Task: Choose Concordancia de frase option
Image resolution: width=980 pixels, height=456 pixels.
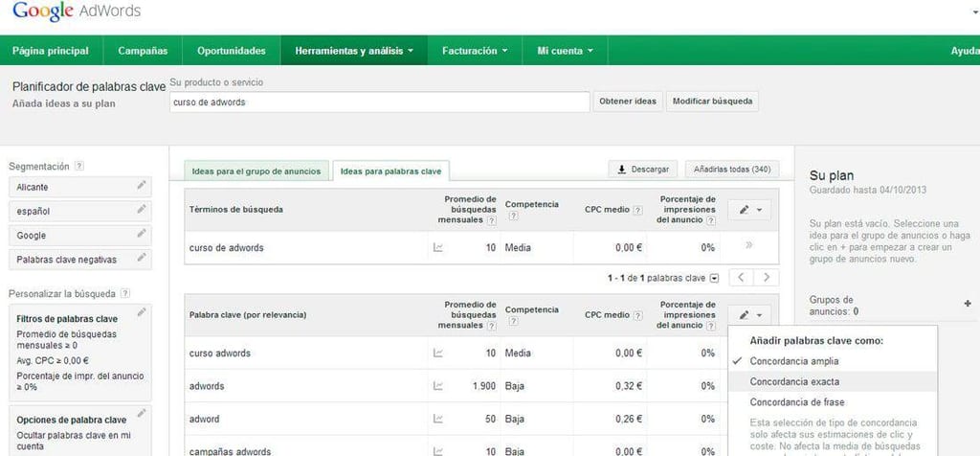Action: [x=833, y=402]
